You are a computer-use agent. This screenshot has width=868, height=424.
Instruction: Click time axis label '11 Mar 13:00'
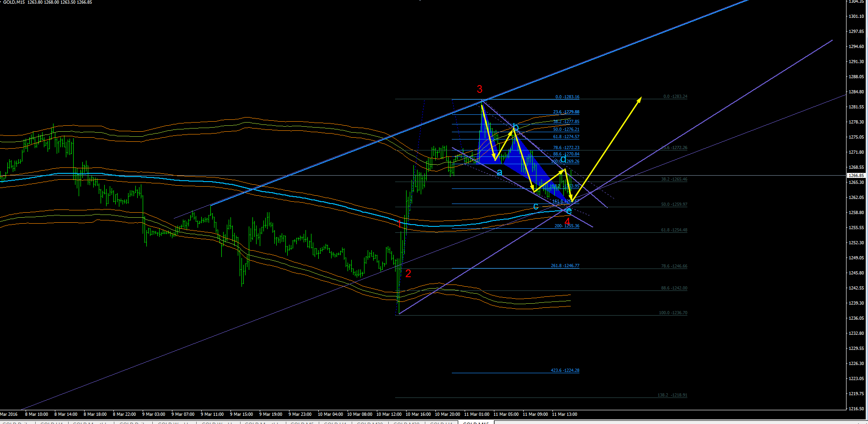[x=564, y=414]
